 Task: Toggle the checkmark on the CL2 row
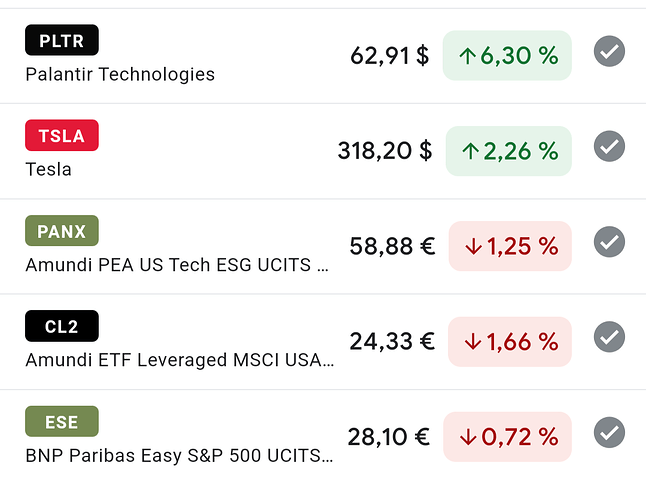[x=609, y=337]
